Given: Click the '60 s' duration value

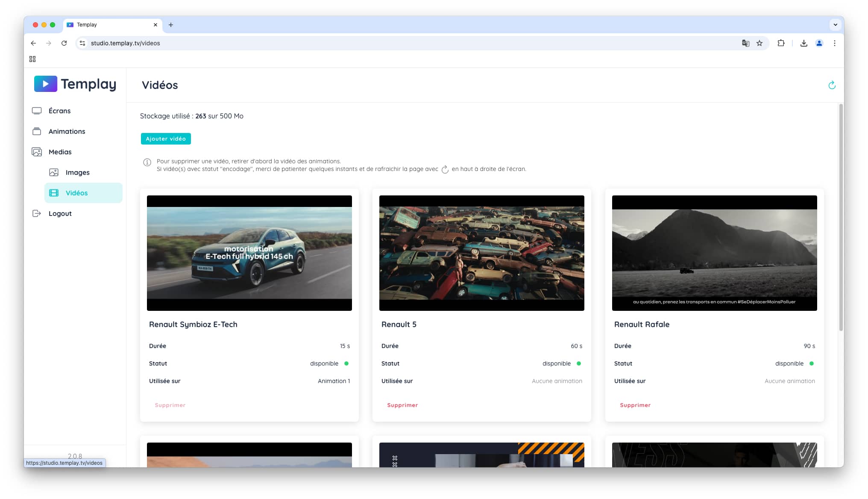Looking at the screenshot, I should click(577, 346).
